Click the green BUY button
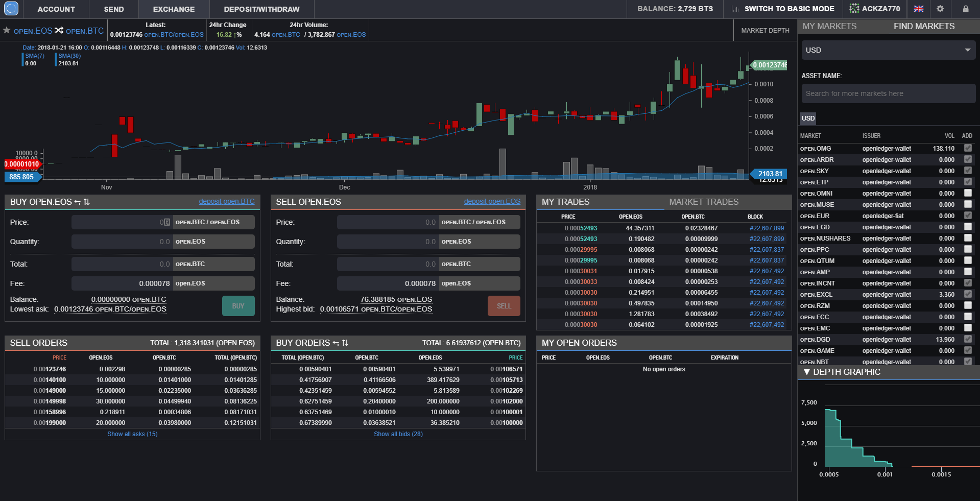The width and height of the screenshot is (980, 501). coord(238,306)
